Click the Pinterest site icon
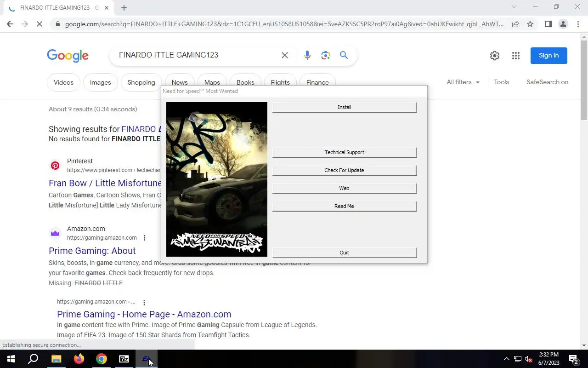 [x=55, y=166]
